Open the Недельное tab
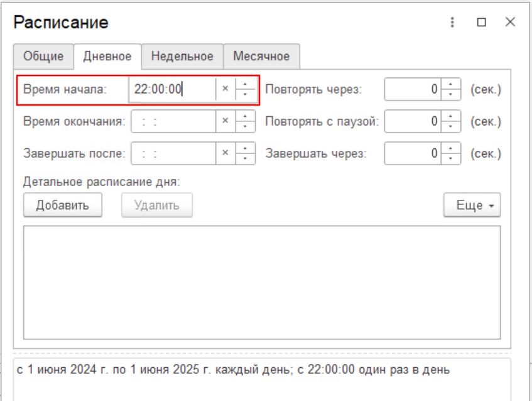The height and width of the screenshot is (401, 532). tap(182, 56)
